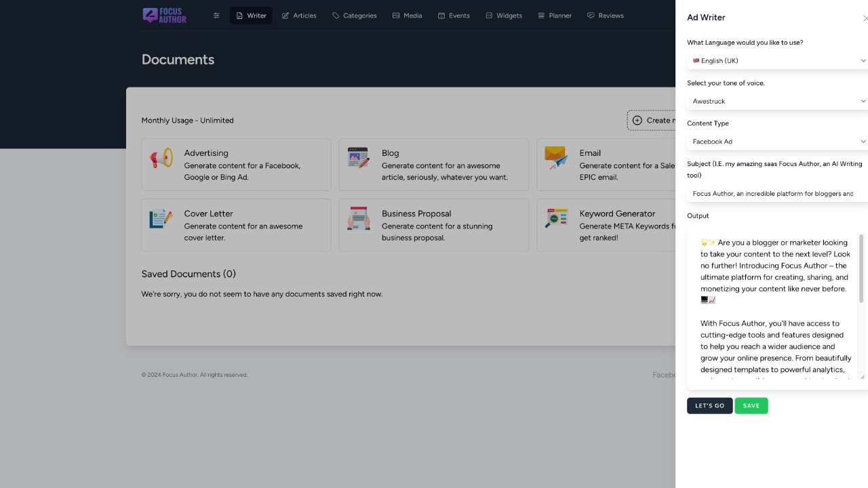
Task: Open the Reviews menu item
Action: 605,16
